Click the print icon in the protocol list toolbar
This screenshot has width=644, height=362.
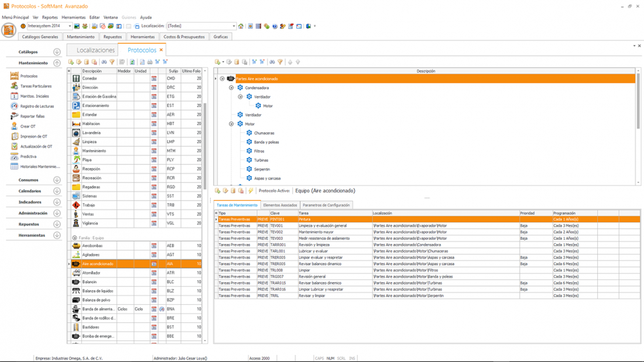pos(150,62)
